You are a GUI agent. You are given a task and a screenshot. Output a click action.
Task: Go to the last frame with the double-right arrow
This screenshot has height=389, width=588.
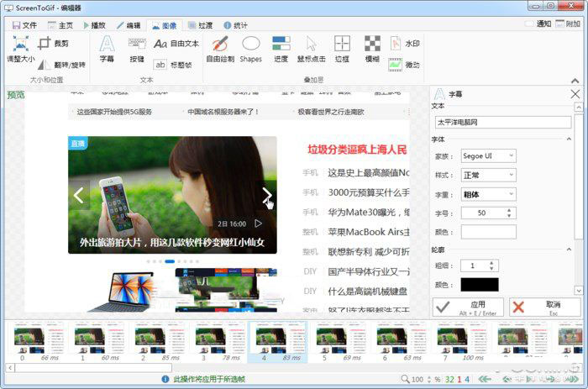574,379
